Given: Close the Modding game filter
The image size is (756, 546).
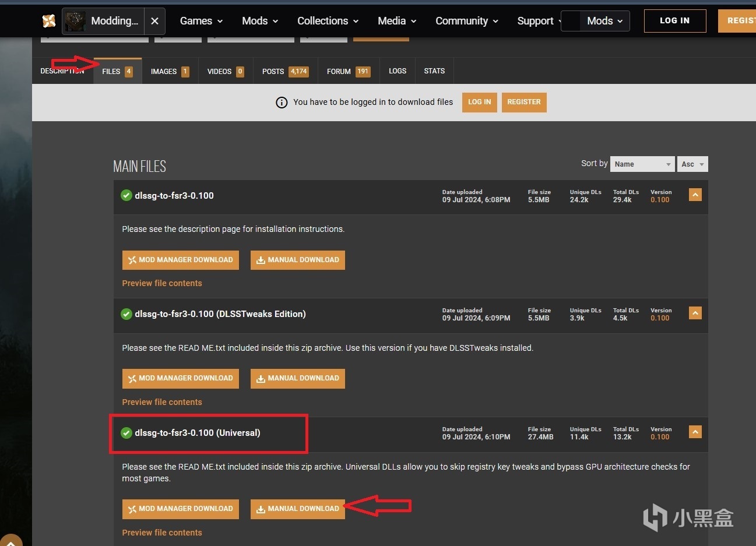Looking at the screenshot, I should click(154, 21).
